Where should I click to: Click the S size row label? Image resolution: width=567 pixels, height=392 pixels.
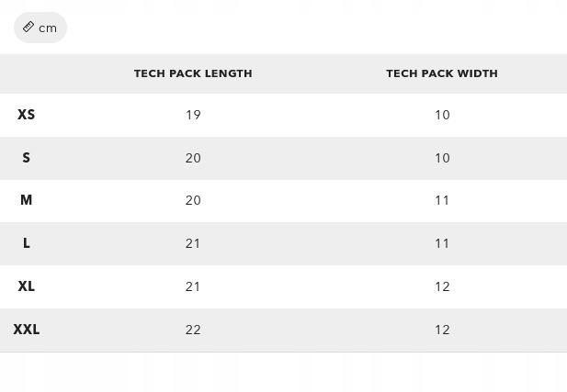(27, 158)
